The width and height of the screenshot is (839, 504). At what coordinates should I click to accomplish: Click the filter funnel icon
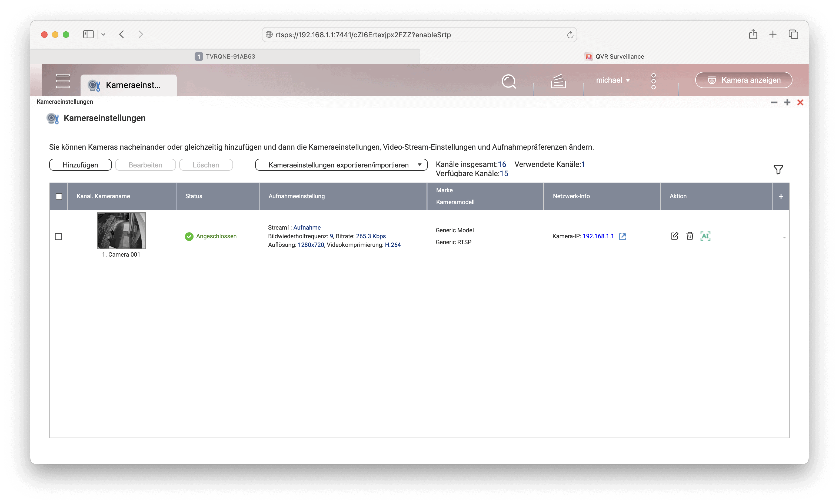coord(778,169)
